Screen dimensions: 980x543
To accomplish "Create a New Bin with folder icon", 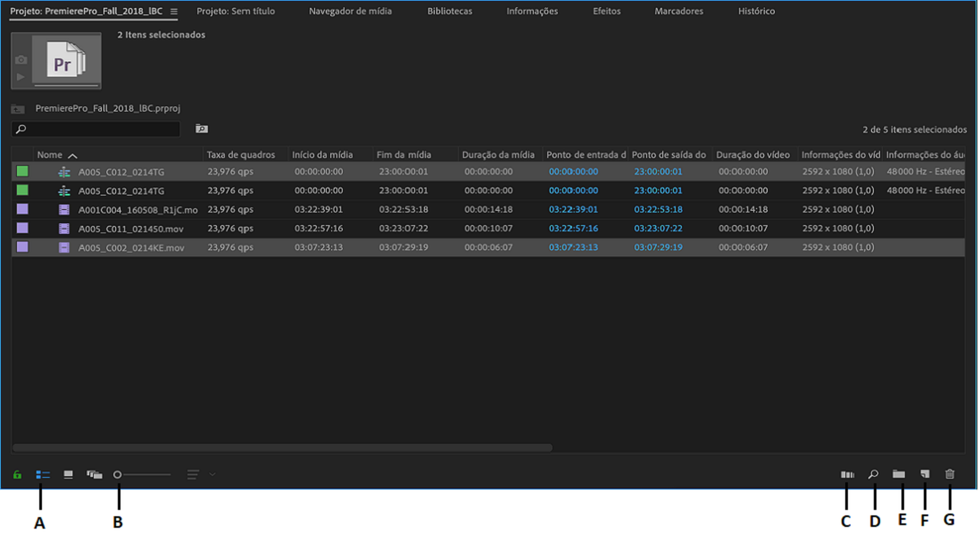I will pos(899,474).
